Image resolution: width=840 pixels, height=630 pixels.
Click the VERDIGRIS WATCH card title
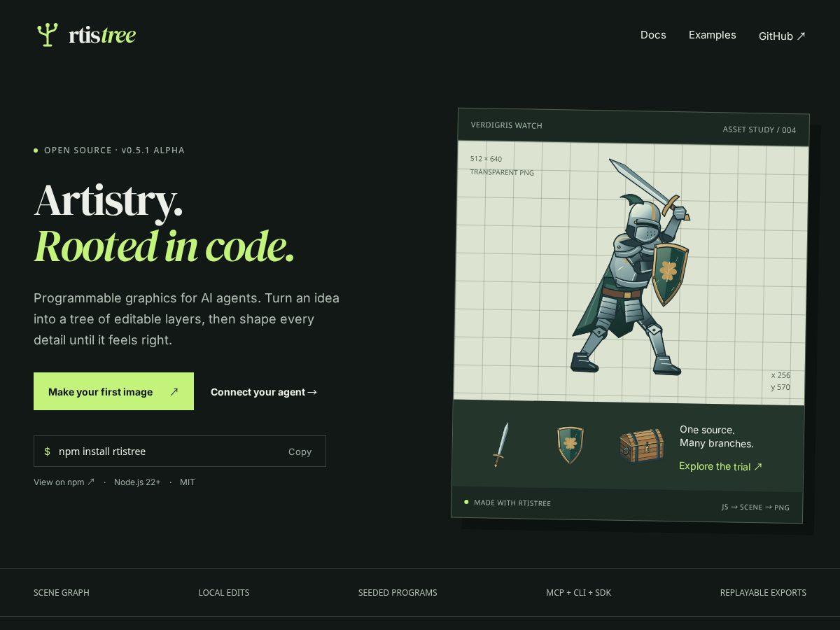(x=506, y=125)
